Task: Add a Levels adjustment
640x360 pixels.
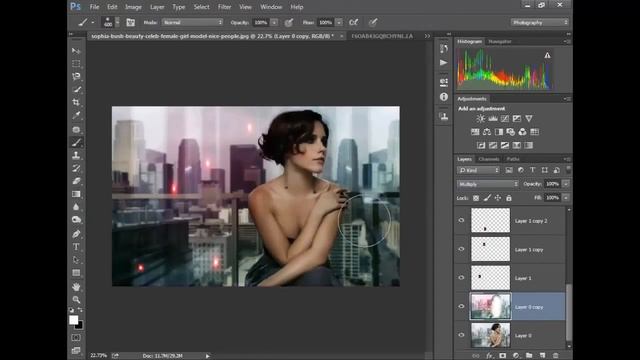Action: tap(493, 118)
